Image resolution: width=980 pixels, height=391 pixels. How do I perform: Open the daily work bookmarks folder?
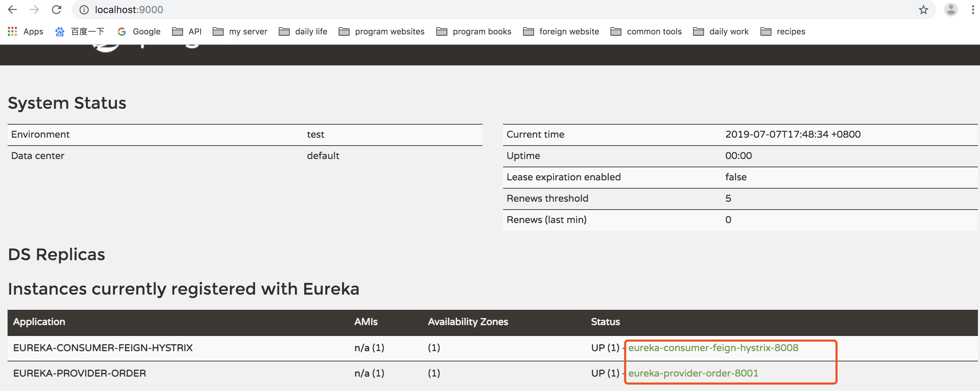click(721, 32)
